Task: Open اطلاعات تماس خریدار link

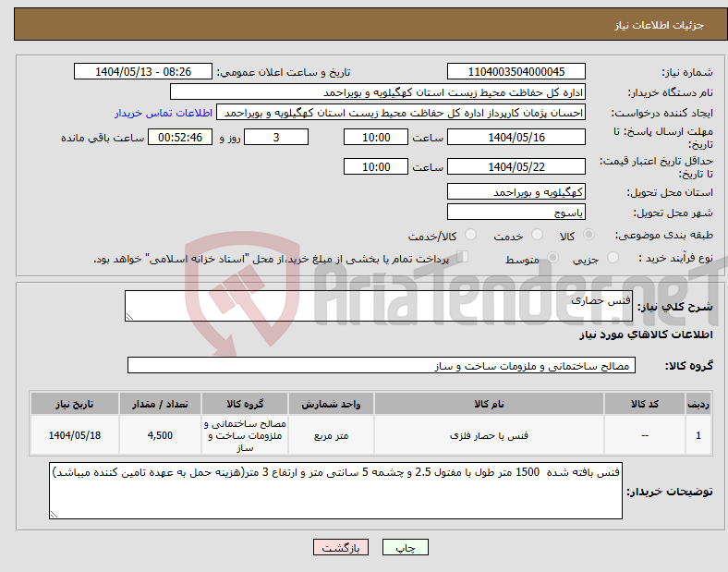Action: pos(164,113)
